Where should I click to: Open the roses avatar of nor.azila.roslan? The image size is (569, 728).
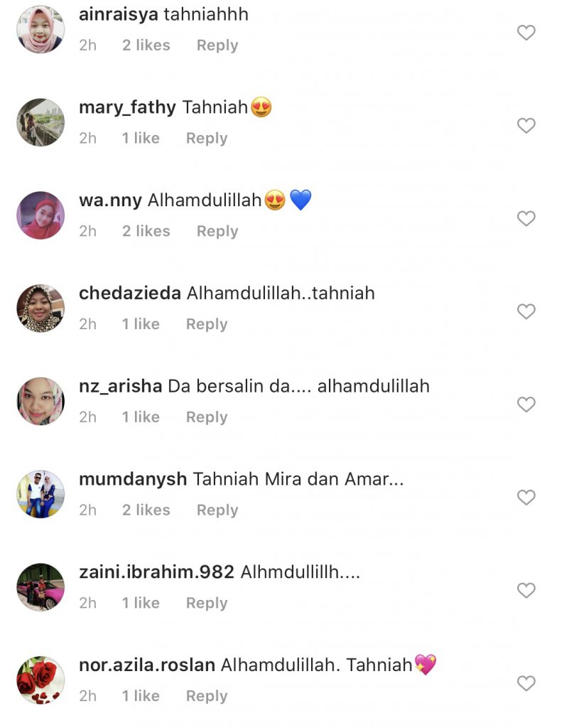tap(40, 680)
